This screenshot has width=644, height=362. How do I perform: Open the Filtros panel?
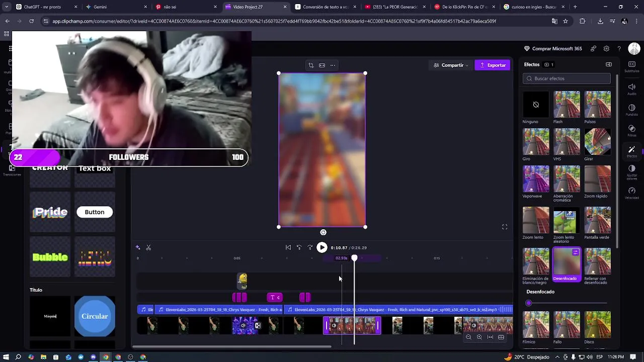[x=631, y=131]
